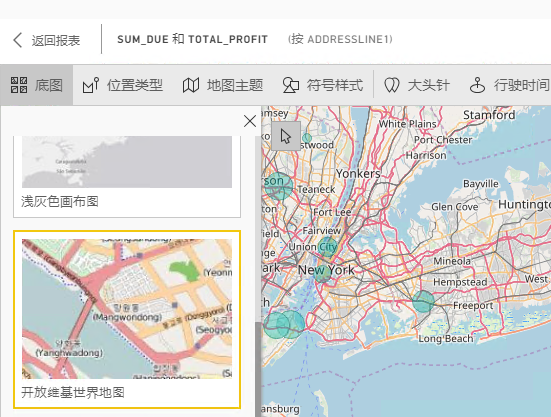Close the basemap panel with X
This screenshot has width=551, height=417.
[x=250, y=121]
